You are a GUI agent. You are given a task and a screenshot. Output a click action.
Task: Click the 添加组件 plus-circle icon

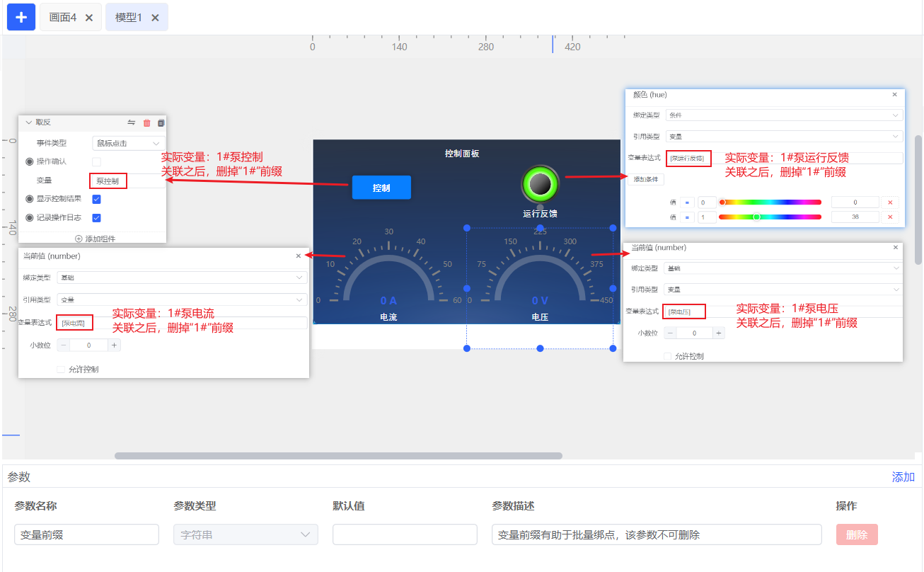click(x=79, y=239)
